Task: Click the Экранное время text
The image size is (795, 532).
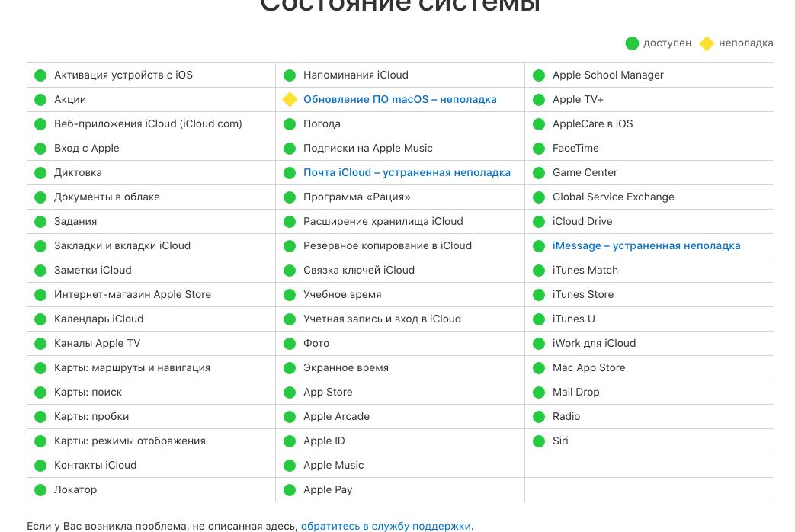Action: (x=346, y=367)
